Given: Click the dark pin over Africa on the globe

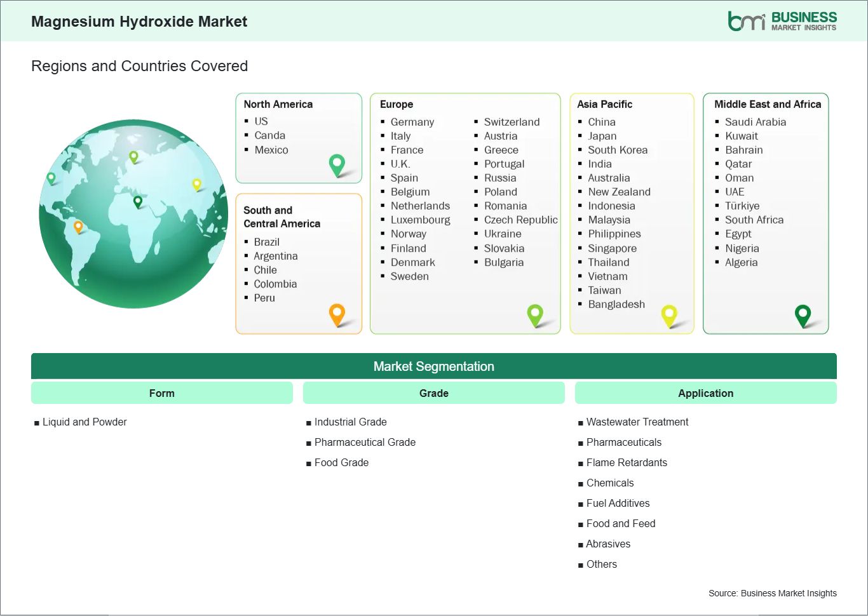Looking at the screenshot, I should pos(137,203).
